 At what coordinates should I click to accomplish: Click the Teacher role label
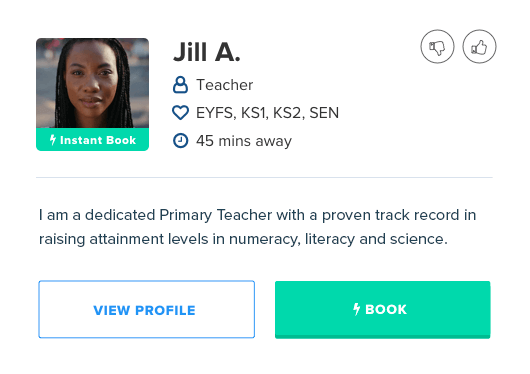click(224, 85)
